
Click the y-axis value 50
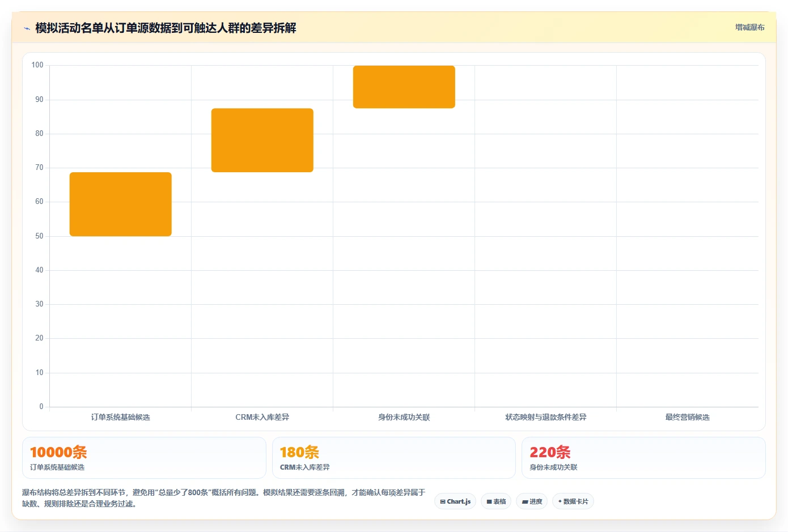39,236
